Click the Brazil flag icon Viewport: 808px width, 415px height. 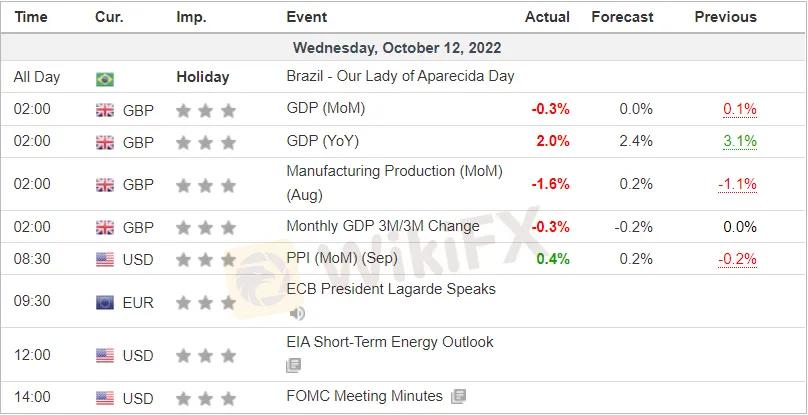(x=104, y=78)
